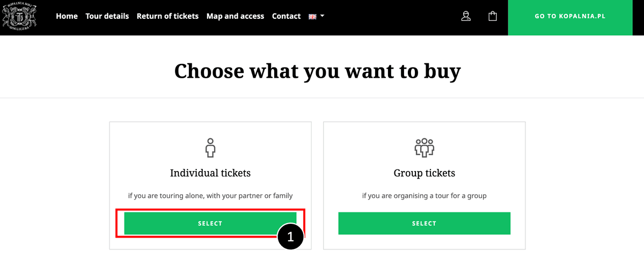Click the 'organising a tour for a group' text

coord(436,196)
